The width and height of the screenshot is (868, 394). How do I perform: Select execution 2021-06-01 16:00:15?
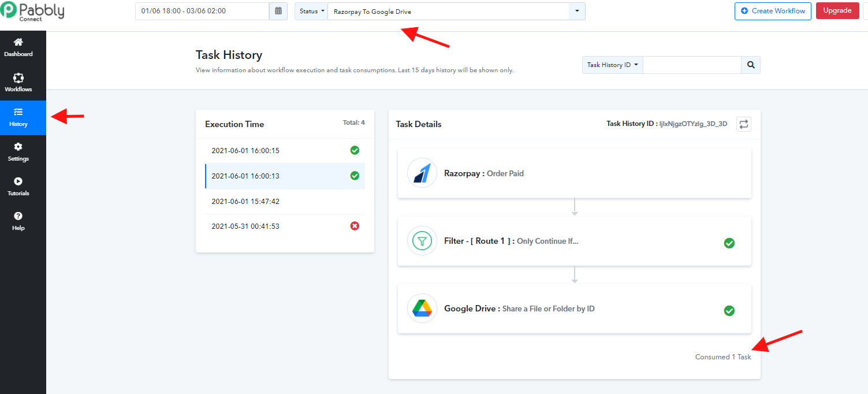pos(285,151)
